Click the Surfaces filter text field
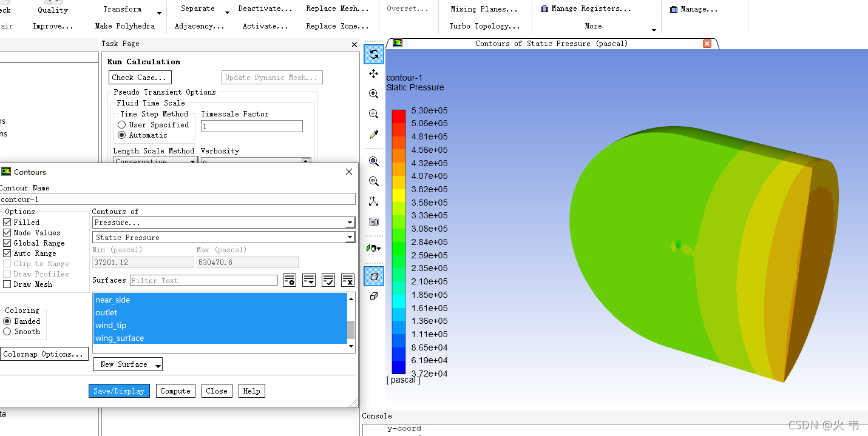Screen dimensions: 868x436 click(203, 281)
